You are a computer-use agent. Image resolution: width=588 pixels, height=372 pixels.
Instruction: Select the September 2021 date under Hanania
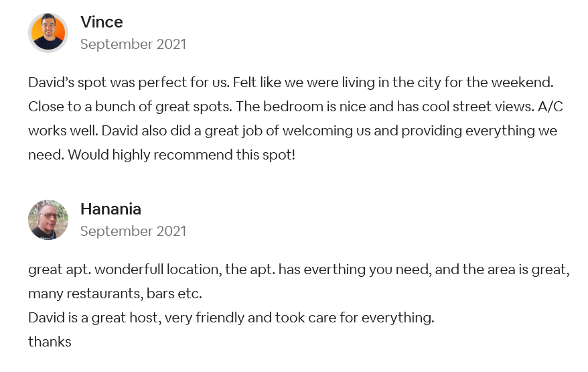coord(133,231)
